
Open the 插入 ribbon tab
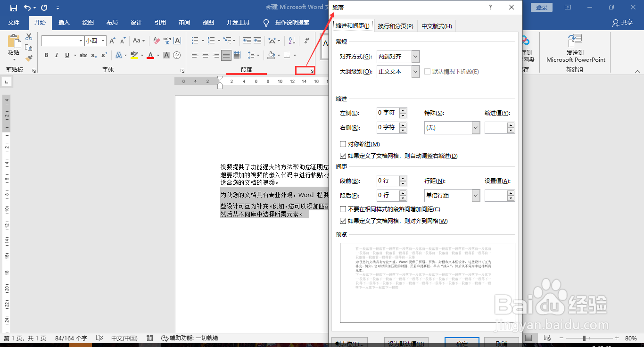[64, 22]
